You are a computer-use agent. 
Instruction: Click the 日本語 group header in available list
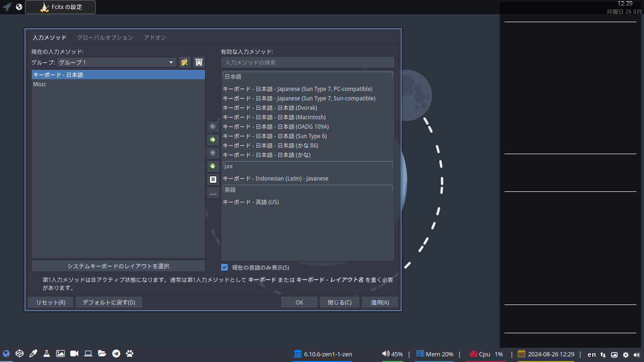click(308, 76)
